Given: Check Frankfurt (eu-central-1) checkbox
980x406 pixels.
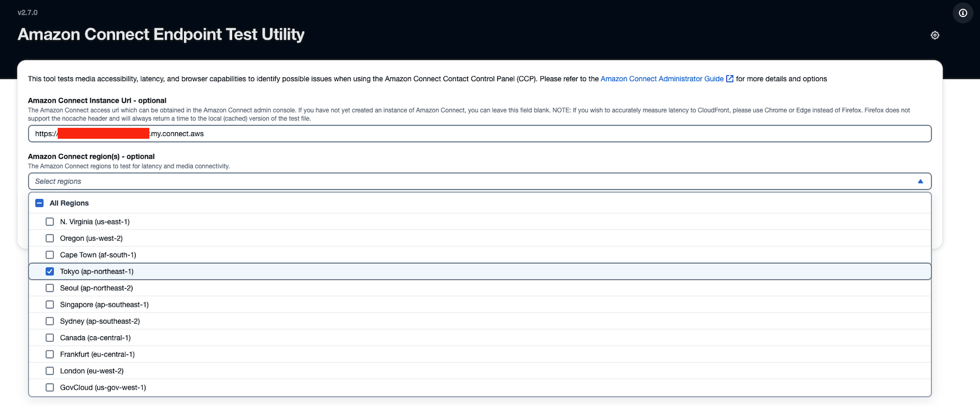Looking at the screenshot, I should [x=50, y=354].
